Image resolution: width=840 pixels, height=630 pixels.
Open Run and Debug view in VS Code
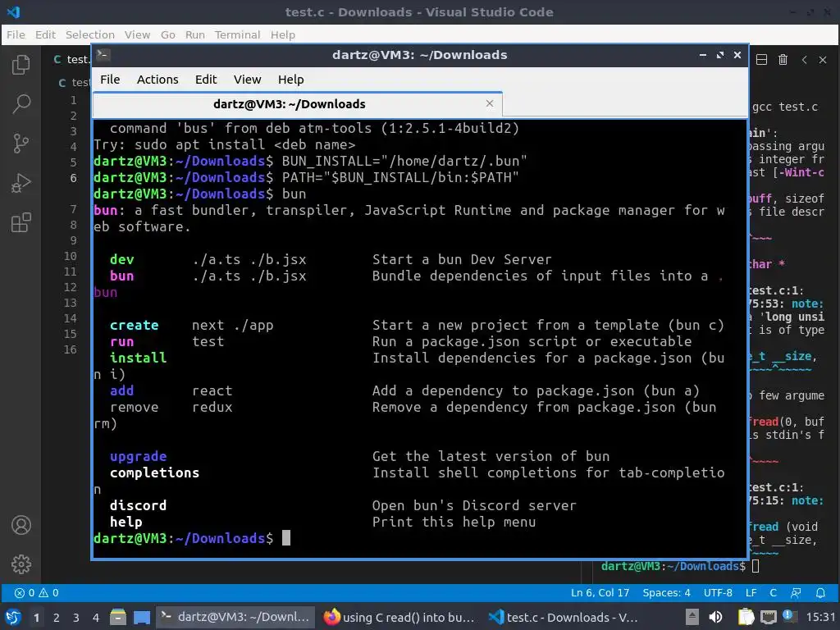click(x=21, y=183)
